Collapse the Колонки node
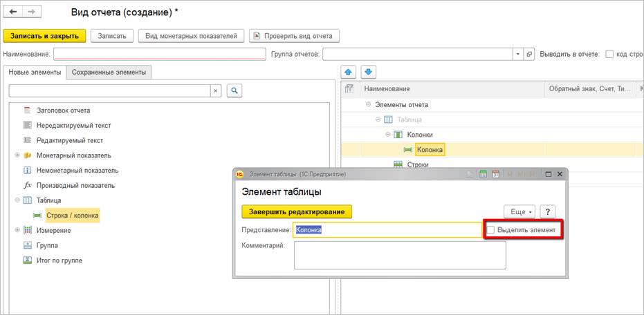This screenshot has width=644, height=315. pos(387,135)
